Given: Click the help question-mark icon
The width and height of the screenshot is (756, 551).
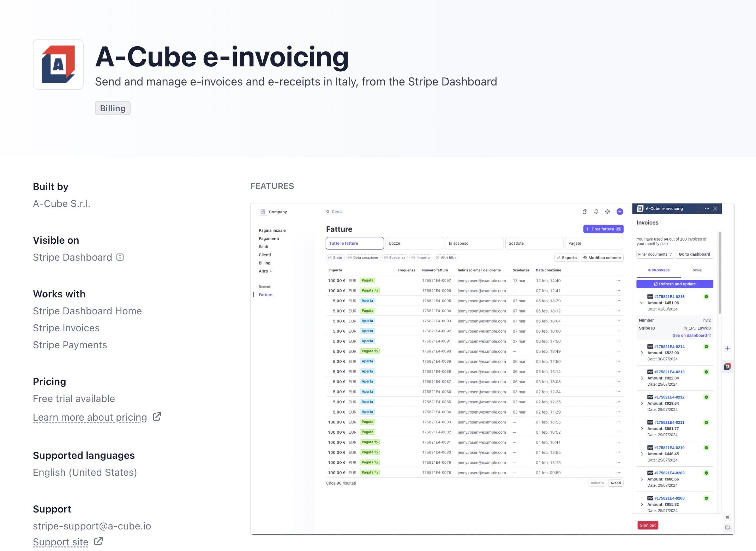Looking at the screenshot, I should pyautogui.click(x=585, y=211).
